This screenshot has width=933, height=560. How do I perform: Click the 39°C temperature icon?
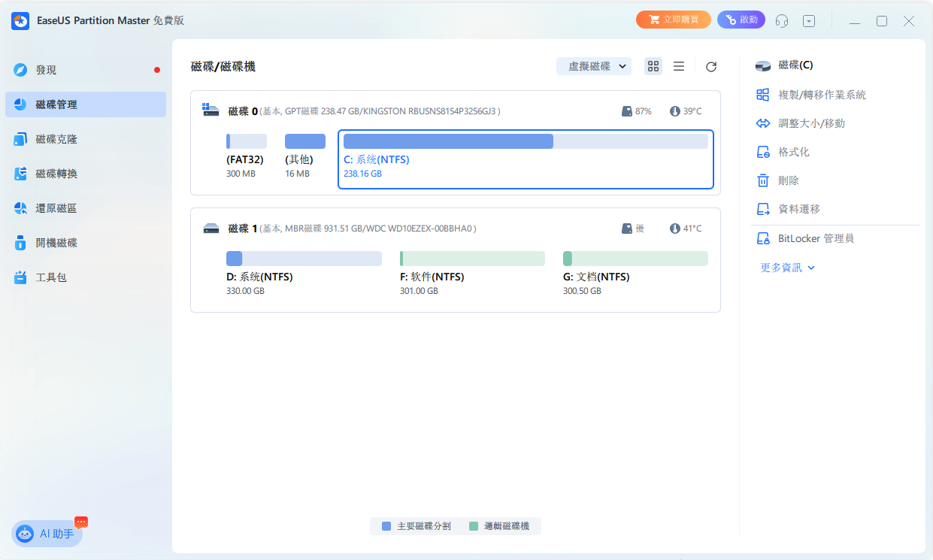point(675,111)
